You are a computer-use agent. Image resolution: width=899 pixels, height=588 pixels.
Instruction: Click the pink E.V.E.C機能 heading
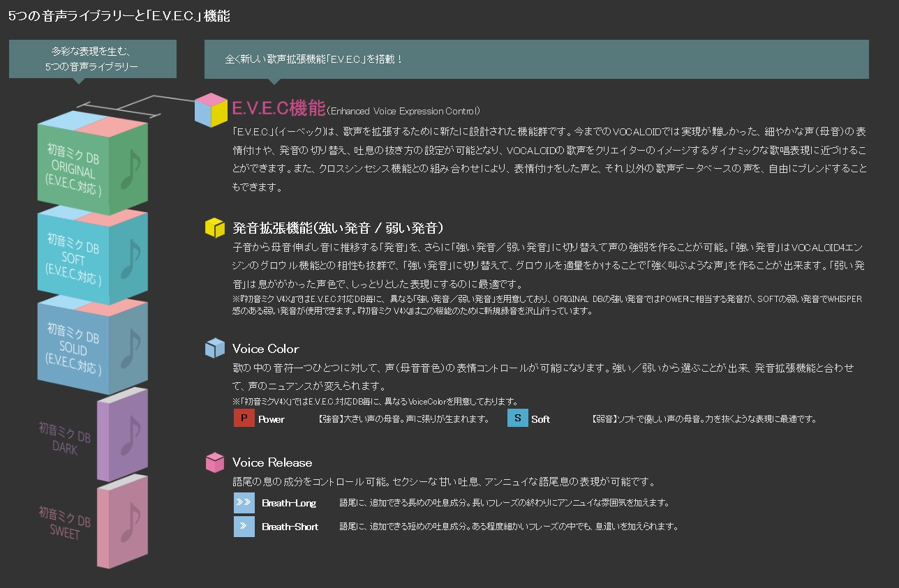tap(278, 108)
